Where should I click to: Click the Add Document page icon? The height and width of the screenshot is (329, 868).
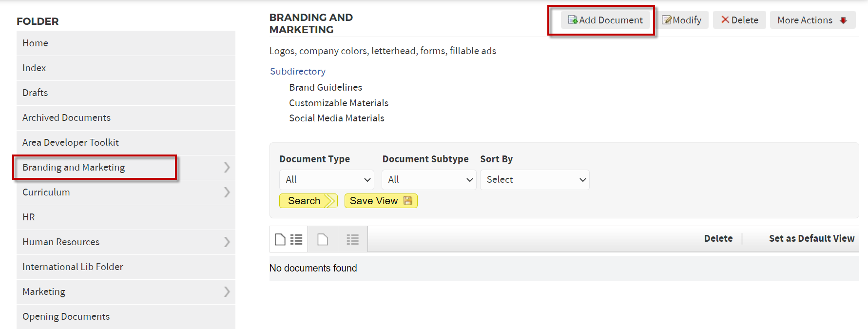573,20
